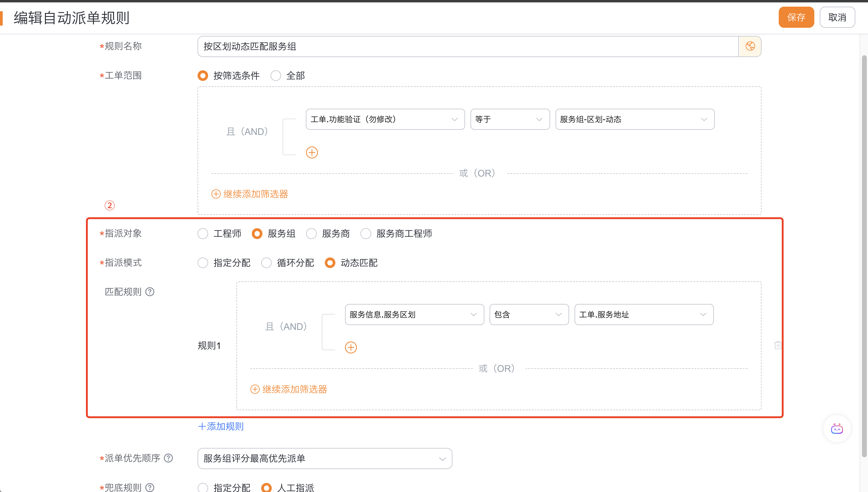Viewport: 868px width, 492px height.
Task: Click help icon next to 派单优先顺序
Action: tap(169, 458)
